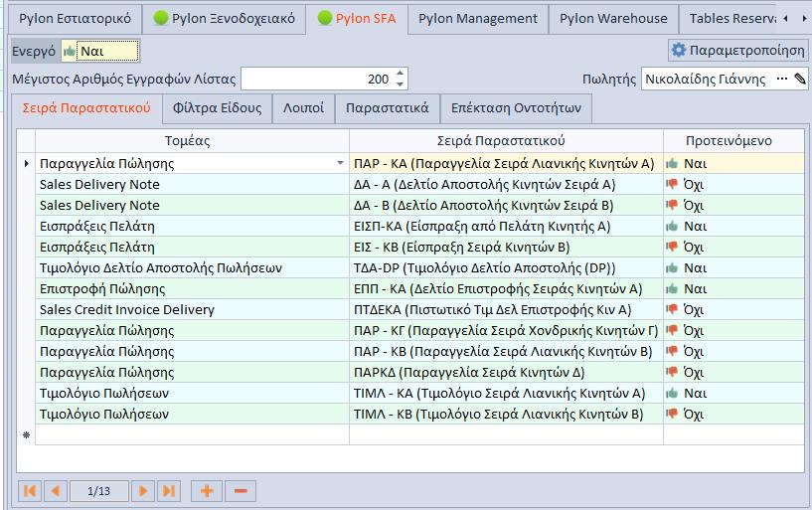Open Φίλτρα Είδους sub-tab
812x510 pixels.
pos(217,108)
